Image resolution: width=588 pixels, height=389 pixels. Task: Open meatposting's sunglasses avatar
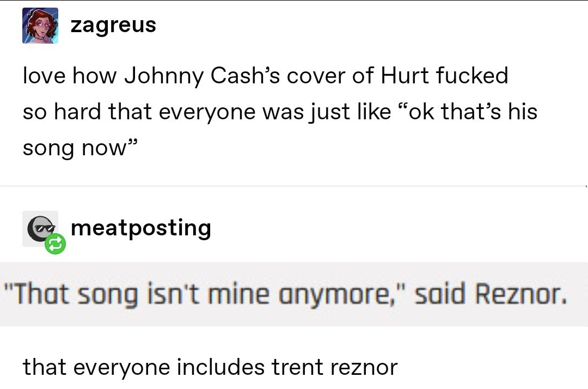point(40,228)
